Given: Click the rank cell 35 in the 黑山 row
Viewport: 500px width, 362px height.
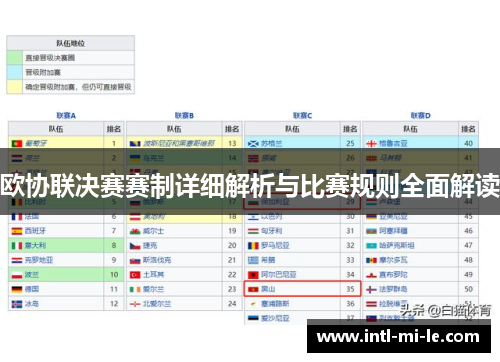Looking at the screenshot, I should (x=350, y=289).
